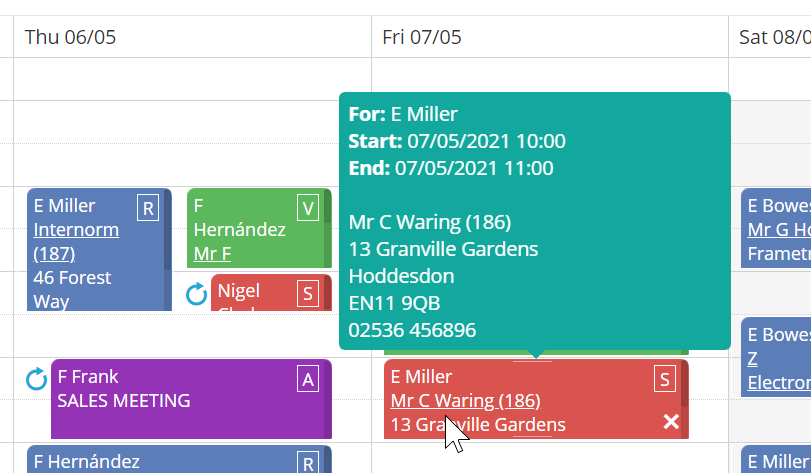811x473 pixels.
Task: Click the R badge on E Miller Internorm appointment
Action: pyautogui.click(x=148, y=208)
